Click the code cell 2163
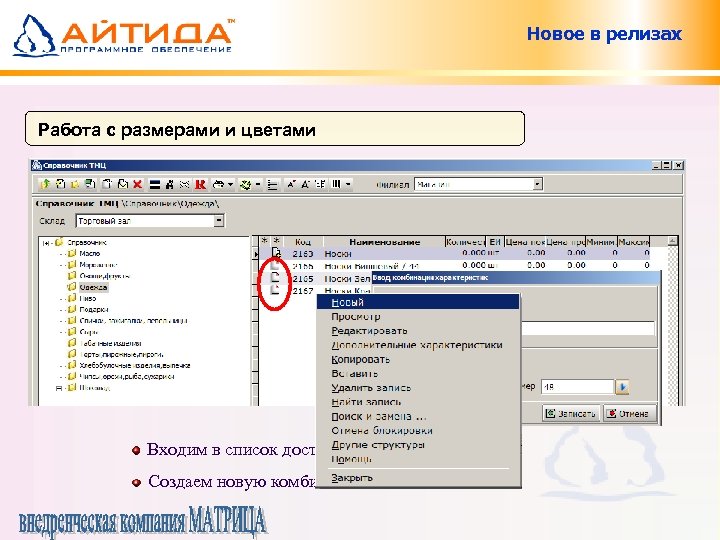The image size is (720, 540). tap(303, 253)
